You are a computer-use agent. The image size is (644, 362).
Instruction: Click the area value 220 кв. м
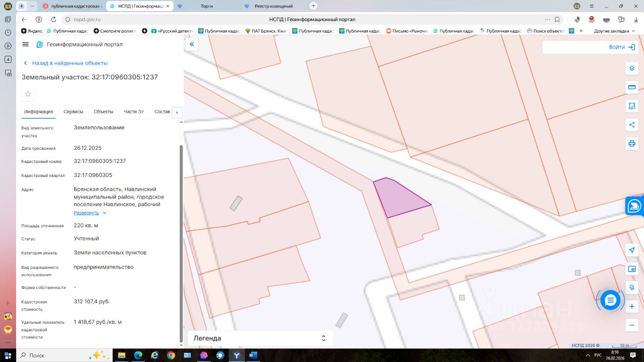(x=86, y=225)
